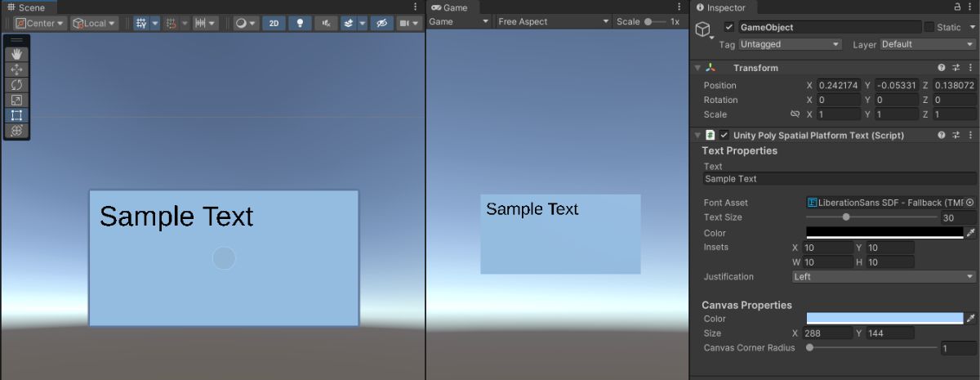Image resolution: width=980 pixels, height=380 pixels.
Task: Select the Rotate tool in Scene overlay
Action: coord(17,84)
